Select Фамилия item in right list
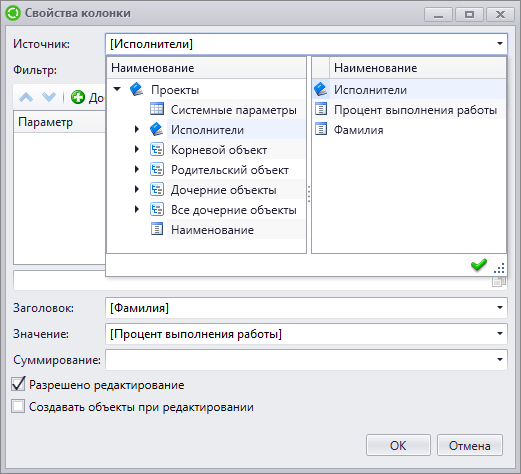 [x=409, y=130]
